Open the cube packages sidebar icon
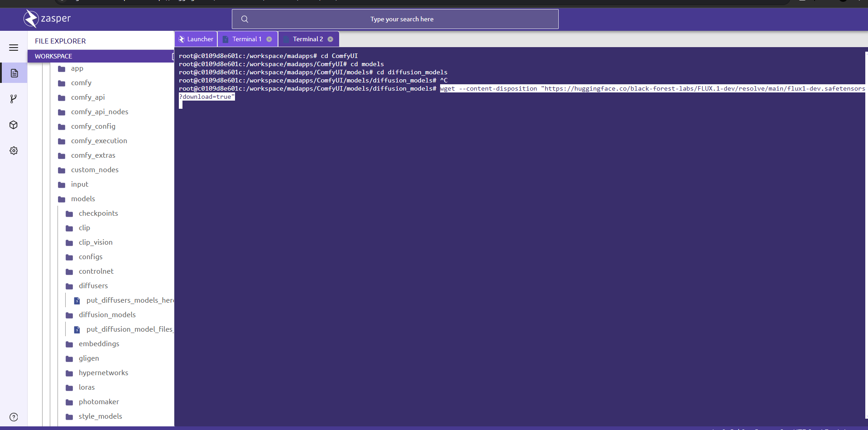This screenshot has width=868, height=430. pos(14,125)
